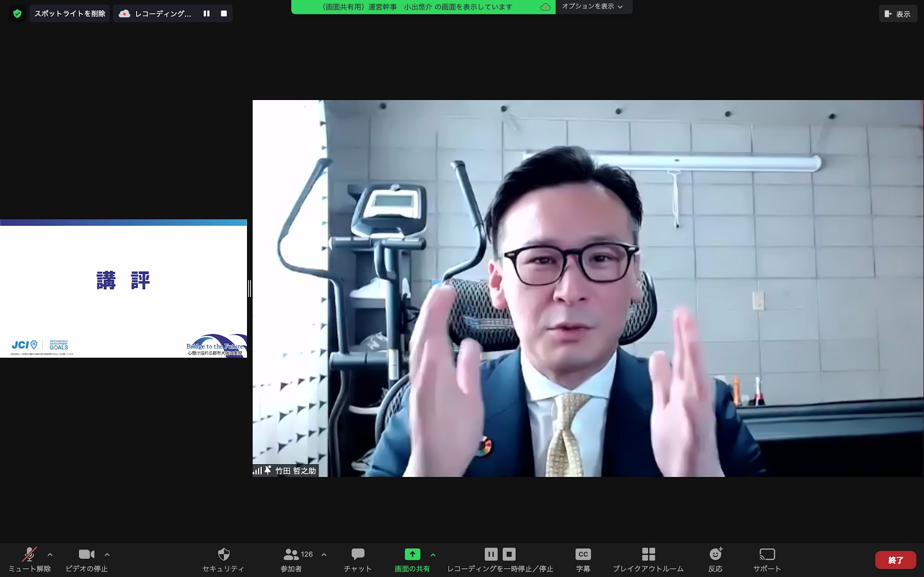Stop the video camera

pos(86,560)
